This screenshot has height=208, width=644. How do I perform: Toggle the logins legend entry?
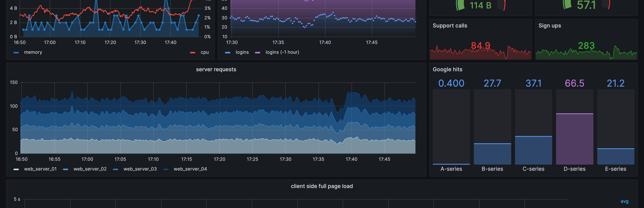pyautogui.click(x=242, y=52)
